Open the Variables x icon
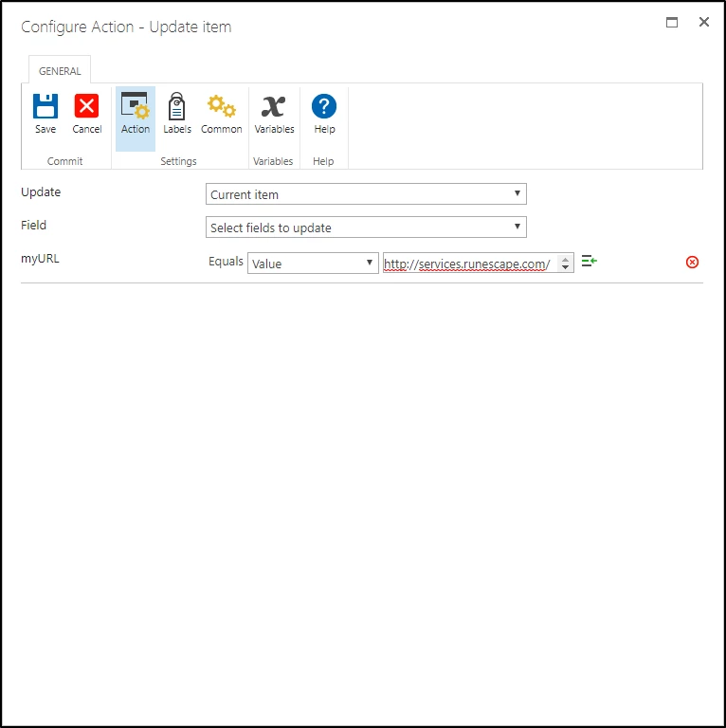 (273, 106)
